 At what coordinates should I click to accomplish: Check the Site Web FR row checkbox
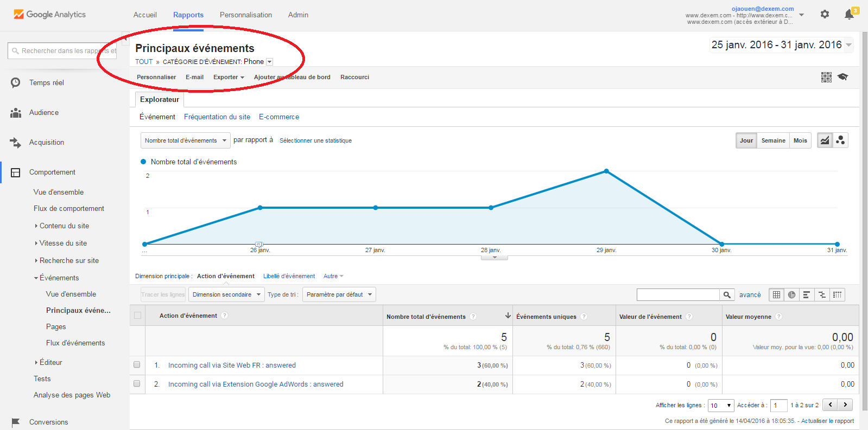pyautogui.click(x=137, y=365)
